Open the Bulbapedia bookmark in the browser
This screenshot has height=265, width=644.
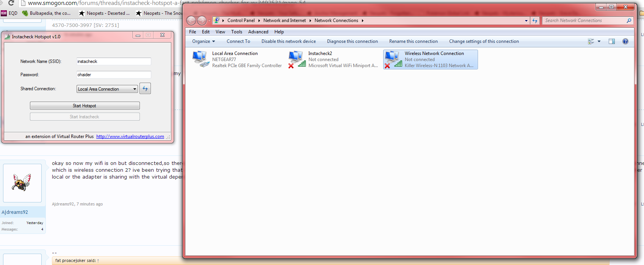click(47, 13)
